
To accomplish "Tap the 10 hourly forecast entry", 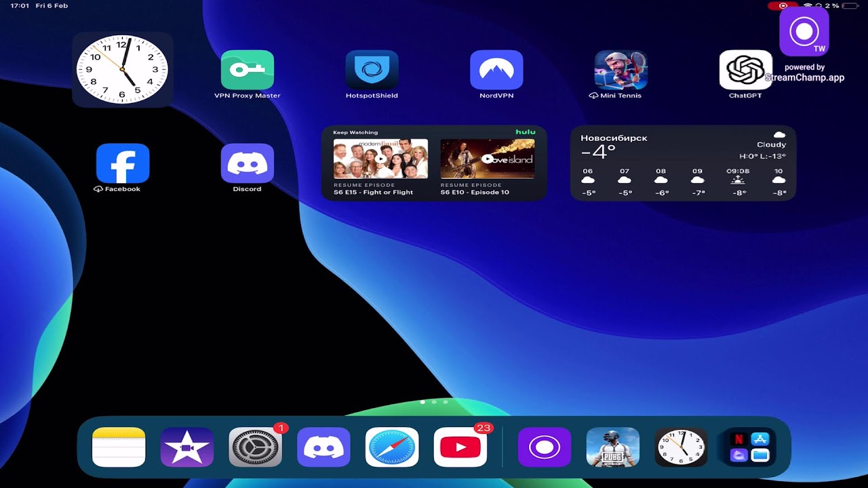I will tap(779, 182).
